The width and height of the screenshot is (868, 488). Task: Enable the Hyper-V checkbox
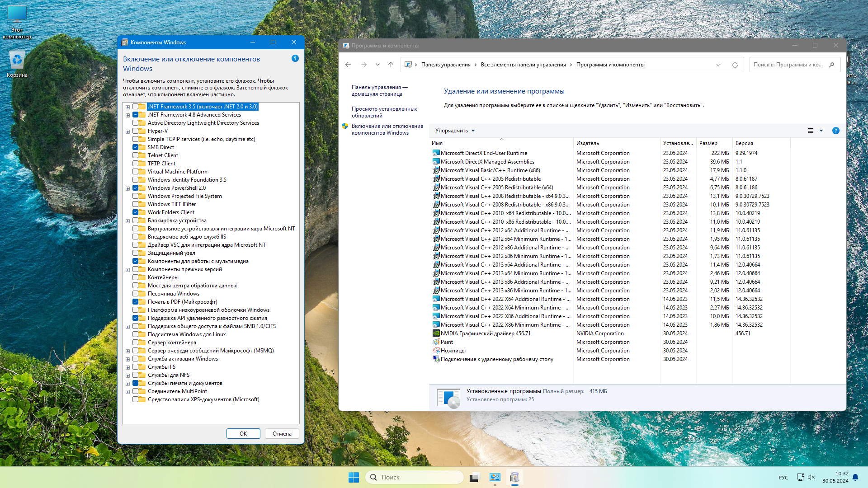point(135,131)
